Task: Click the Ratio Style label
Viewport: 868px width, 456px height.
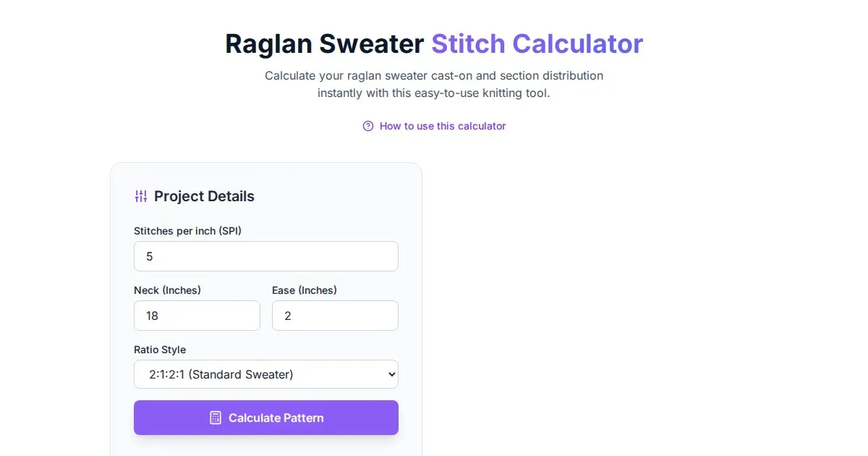Action: [160, 350]
